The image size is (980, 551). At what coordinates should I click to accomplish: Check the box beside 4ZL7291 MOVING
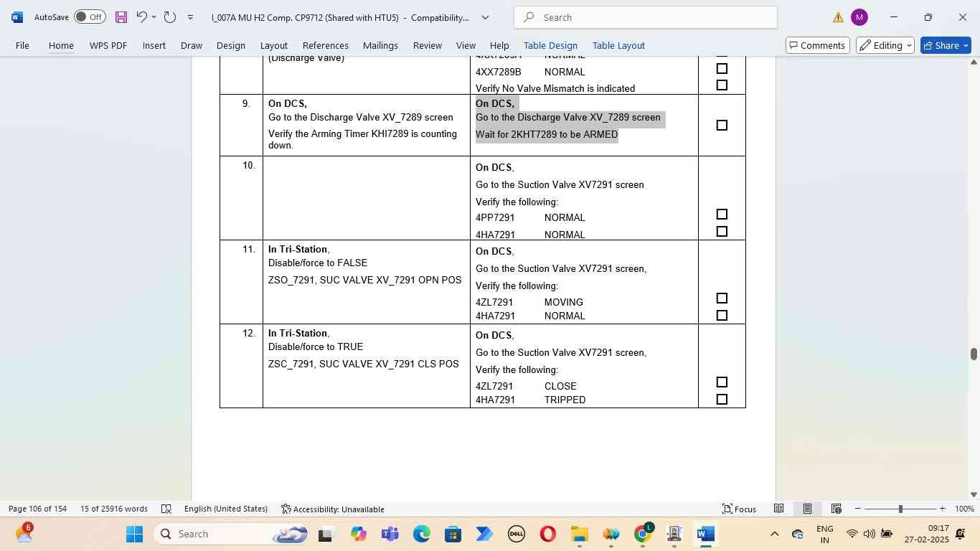[x=722, y=298]
